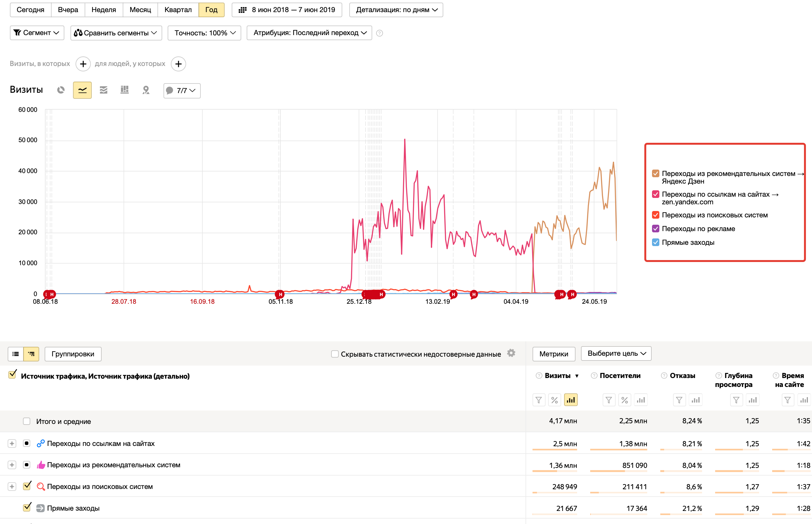The width and height of the screenshot is (812, 524).
Task: Open the Детализация: по дням dropdown
Action: (x=396, y=10)
